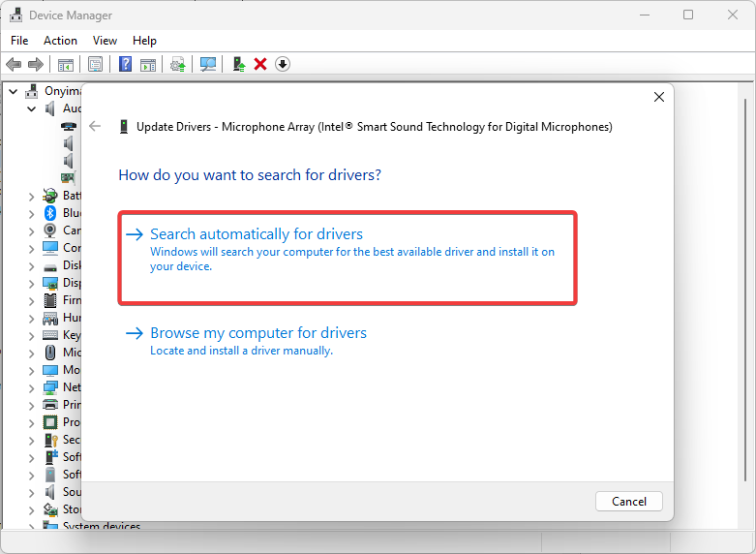Image resolution: width=756 pixels, height=554 pixels.
Task: Click the Forward arrow toolbar icon
Action: (36, 64)
